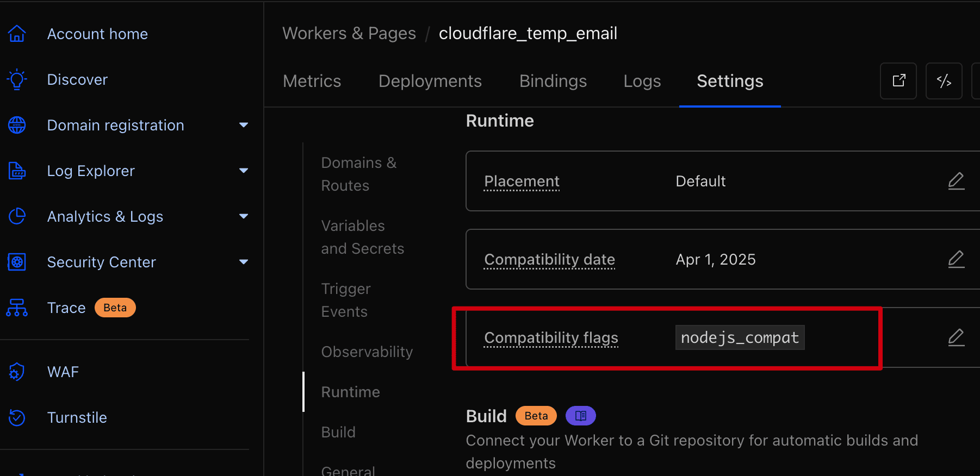The height and width of the screenshot is (476, 980).
Task: Navigate back via Workers & Pages breadcrumb
Action: point(349,33)
